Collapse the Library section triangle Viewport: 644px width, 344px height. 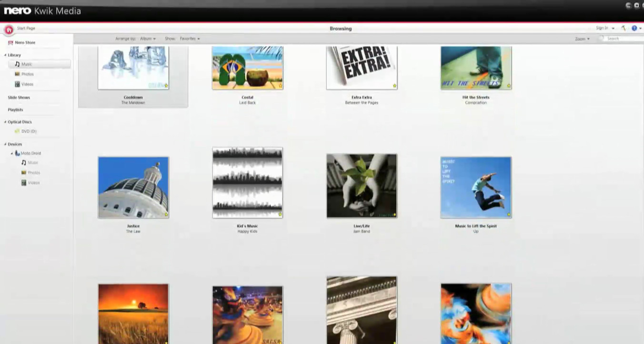click(x=5, y=55)
